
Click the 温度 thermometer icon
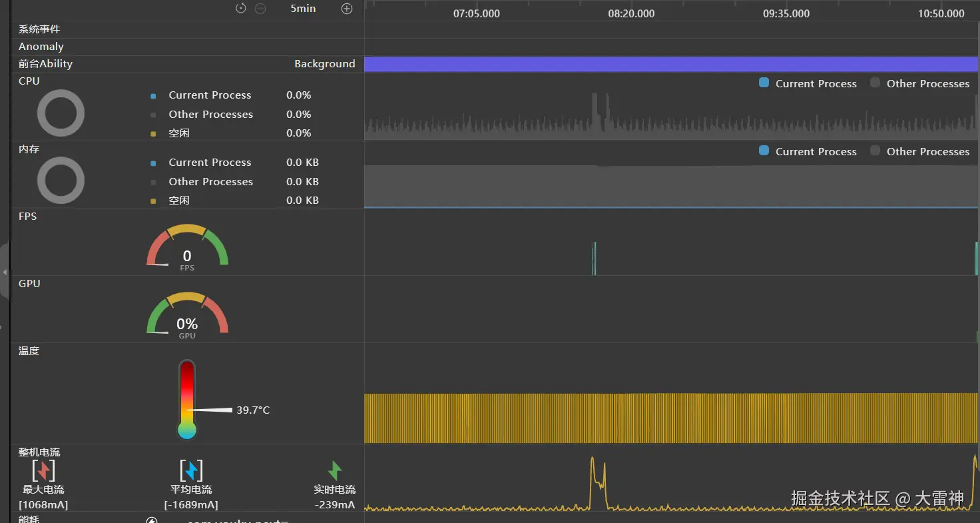(187, 400)
